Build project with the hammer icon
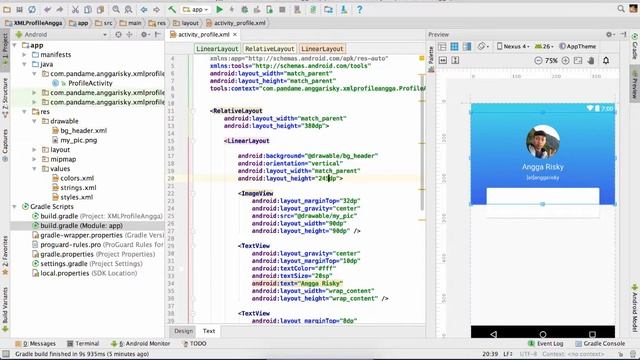The height and width of the screenshot is (360, 640). coord(172,9)
